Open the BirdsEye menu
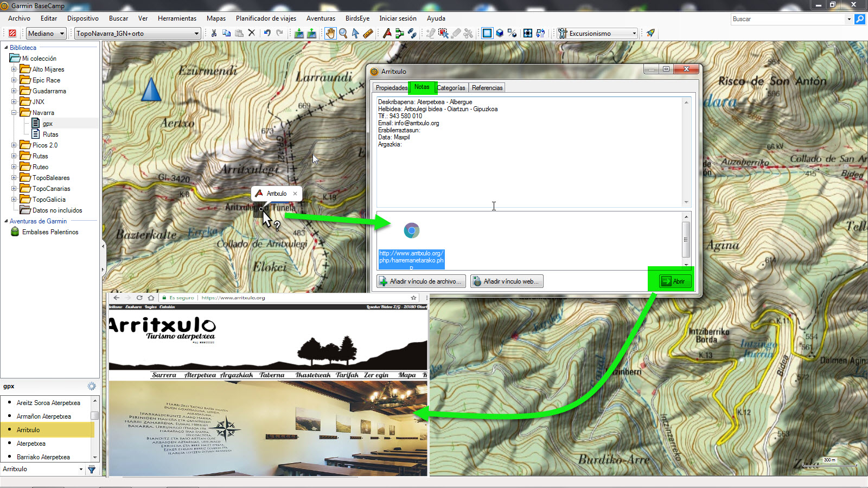Viewport: 868px width, 488px height. pos(358,18)
